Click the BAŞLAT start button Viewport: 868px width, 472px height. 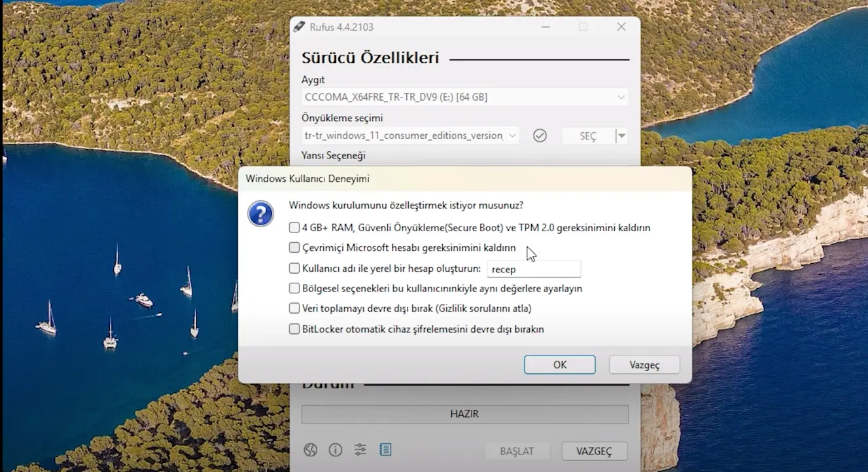[517, 451]
